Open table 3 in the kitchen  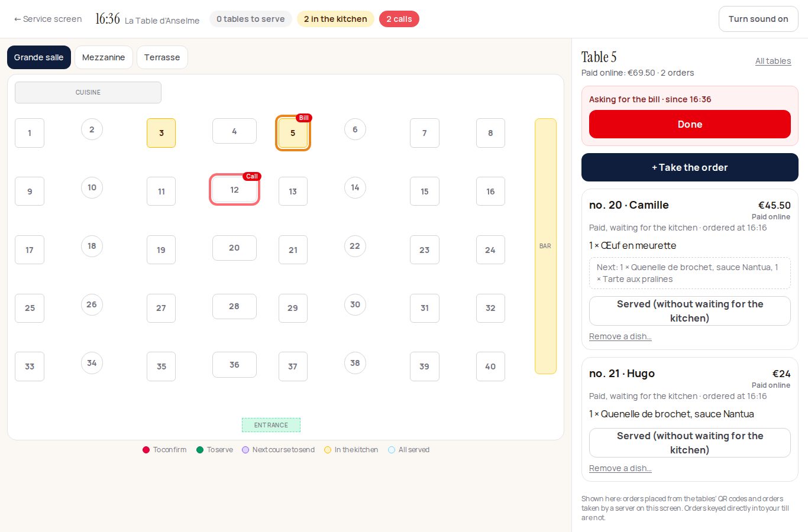(161, 133)
